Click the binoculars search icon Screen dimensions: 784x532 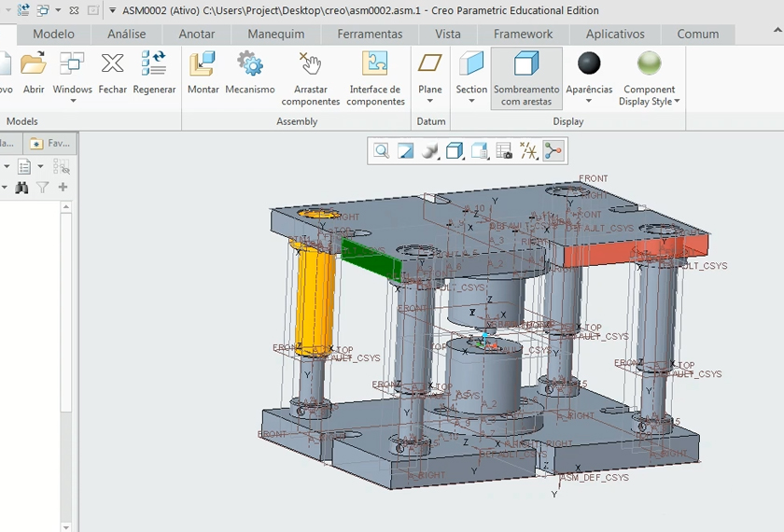click(x=21, y=188)
